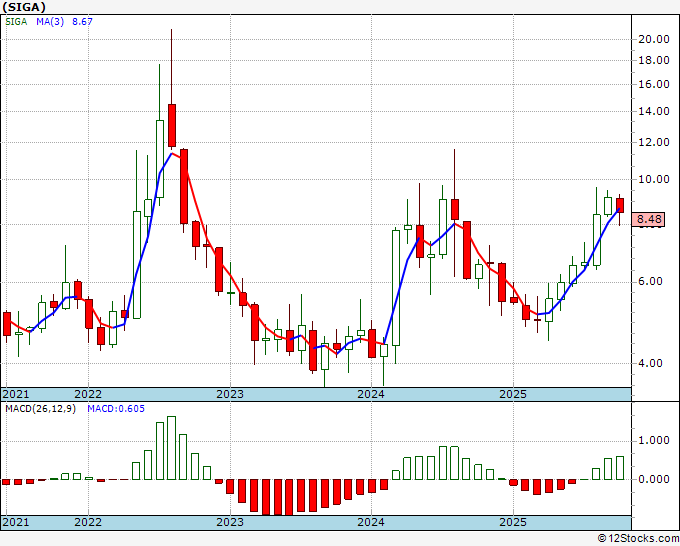Select the MACD:0.605 value readout
Screen dimensions: 680x546
coord(116,408)
